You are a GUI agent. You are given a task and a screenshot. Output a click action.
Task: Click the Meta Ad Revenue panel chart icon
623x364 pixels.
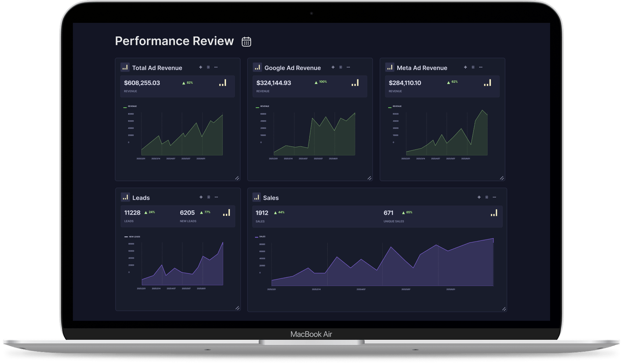click(x=390, y=67)
